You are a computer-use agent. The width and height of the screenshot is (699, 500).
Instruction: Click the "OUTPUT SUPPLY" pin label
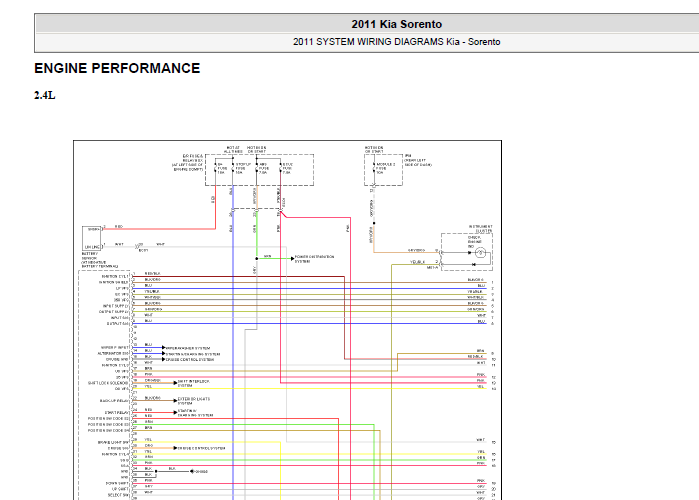[114, 312]
